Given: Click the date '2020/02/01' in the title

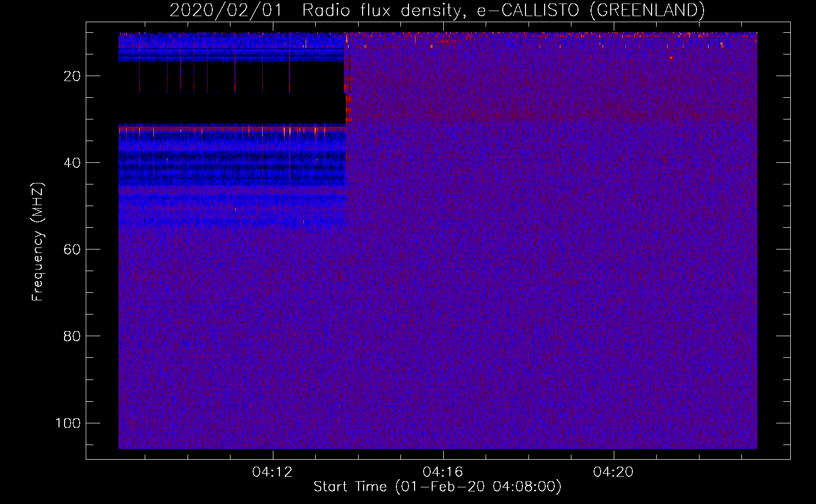Looking at the screenshot, I should [226, 11].
